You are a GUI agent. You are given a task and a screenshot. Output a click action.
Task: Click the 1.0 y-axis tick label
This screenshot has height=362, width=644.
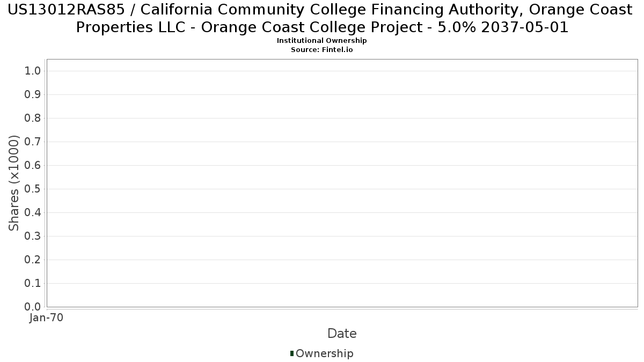click(33, 71)
